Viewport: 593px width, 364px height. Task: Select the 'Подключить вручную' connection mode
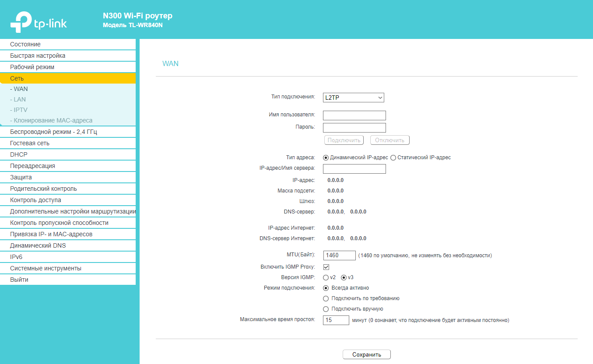point(326,309)
